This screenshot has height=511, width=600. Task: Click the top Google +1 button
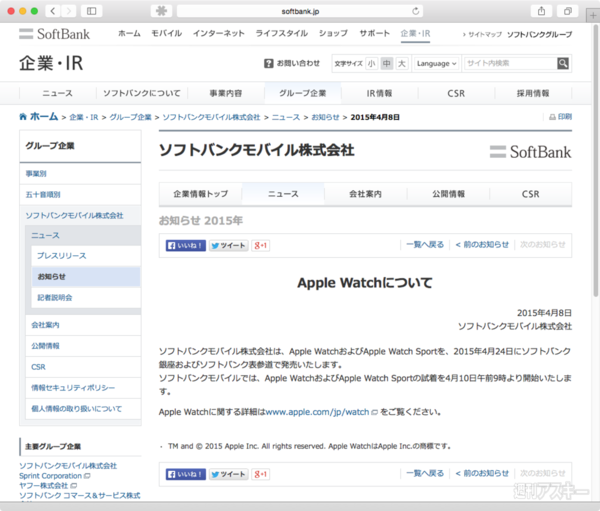pyautogui.click(x=261, y=245)
